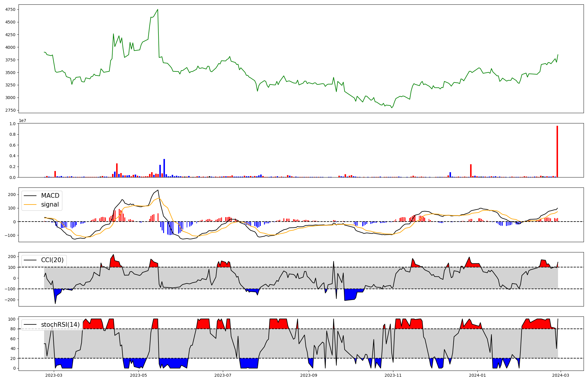Viewport: 588px width, 382px height.
Task: Click the 2023-05 x-axis date label
Action: tap(138, 375)
